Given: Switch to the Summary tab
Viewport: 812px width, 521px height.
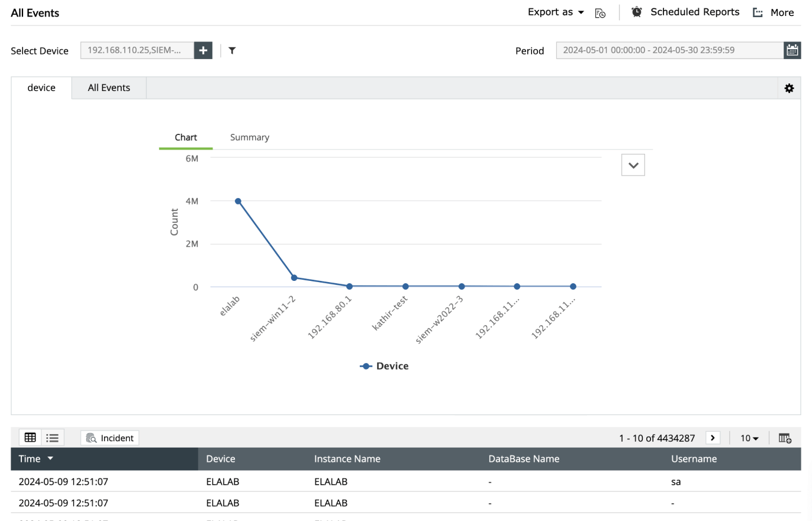Looking at the screenshot, I should 249,137.
